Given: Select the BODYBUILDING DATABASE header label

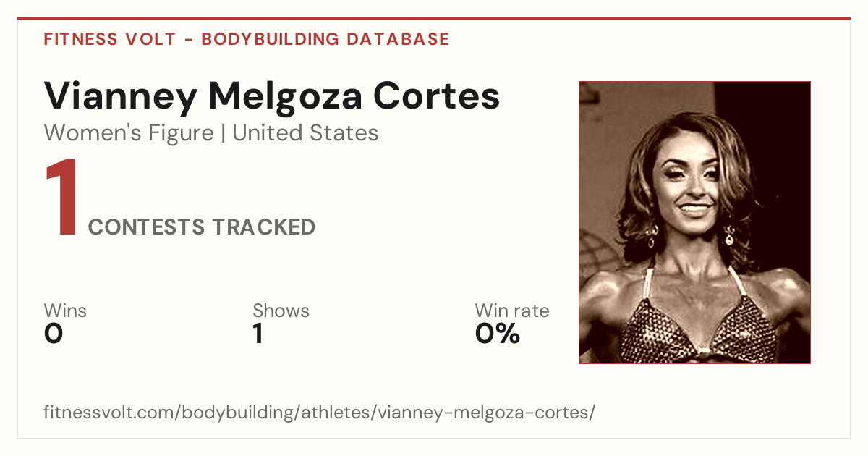Looking at the screenshot, I should pyautogui.click(x=325, y=39).
